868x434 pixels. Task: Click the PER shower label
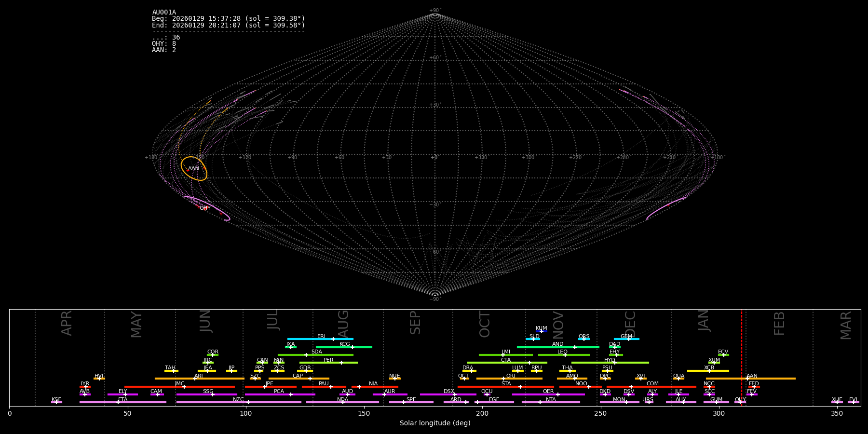point(328,360)
